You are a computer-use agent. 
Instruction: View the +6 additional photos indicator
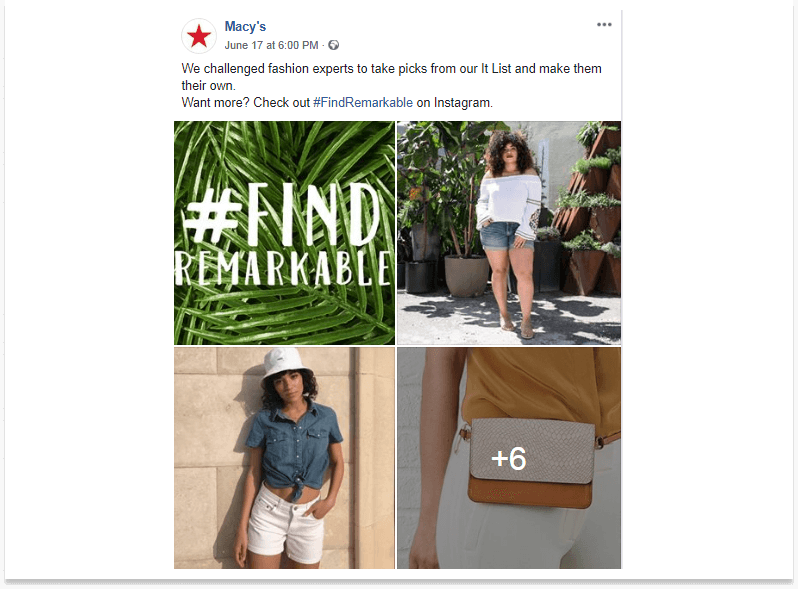(509, 458)
